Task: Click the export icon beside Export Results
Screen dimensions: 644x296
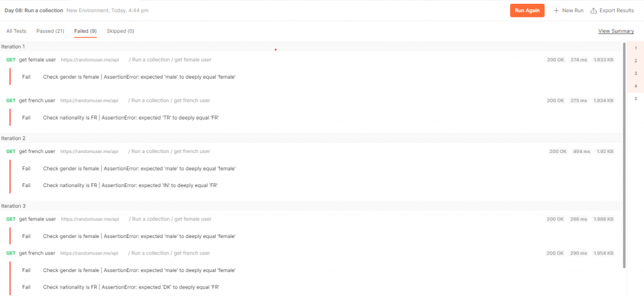Action: (593, 11)
